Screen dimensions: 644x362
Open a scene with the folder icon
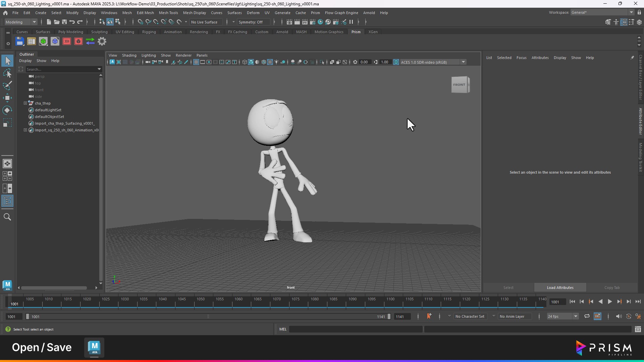click(x=57, y=22)
